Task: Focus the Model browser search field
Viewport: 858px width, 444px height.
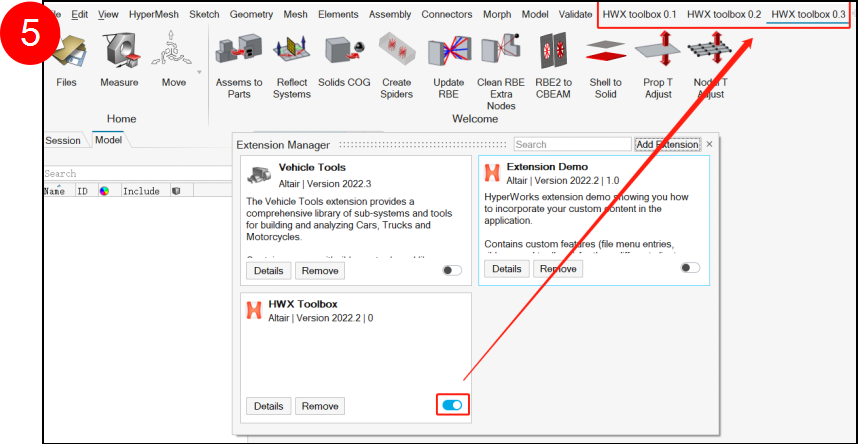Action: [x=138, y=174]
